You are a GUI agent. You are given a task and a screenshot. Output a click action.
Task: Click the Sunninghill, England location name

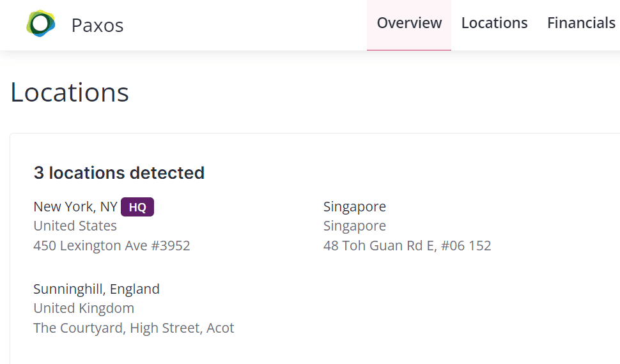97,289
